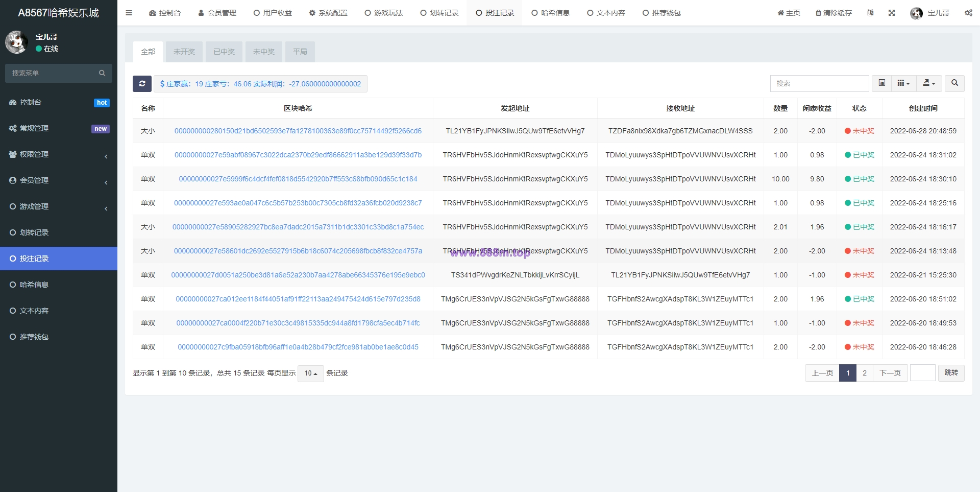Toggle card view icon in table toolbar
980x492 pixels.
(x=881, y=83)
